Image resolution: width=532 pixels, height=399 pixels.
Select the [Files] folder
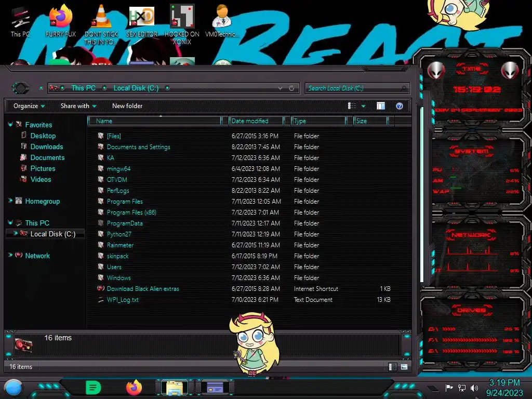pyautogui.click(x=114, y=136)
